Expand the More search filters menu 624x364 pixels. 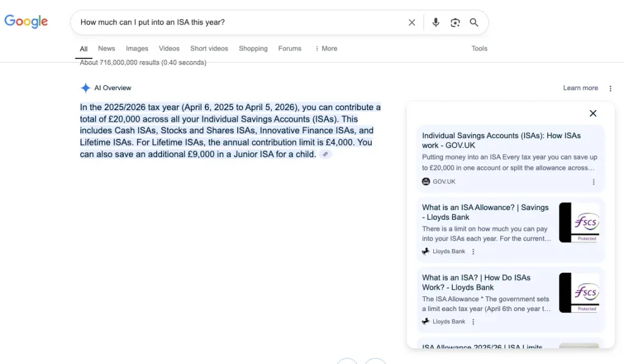326,49
